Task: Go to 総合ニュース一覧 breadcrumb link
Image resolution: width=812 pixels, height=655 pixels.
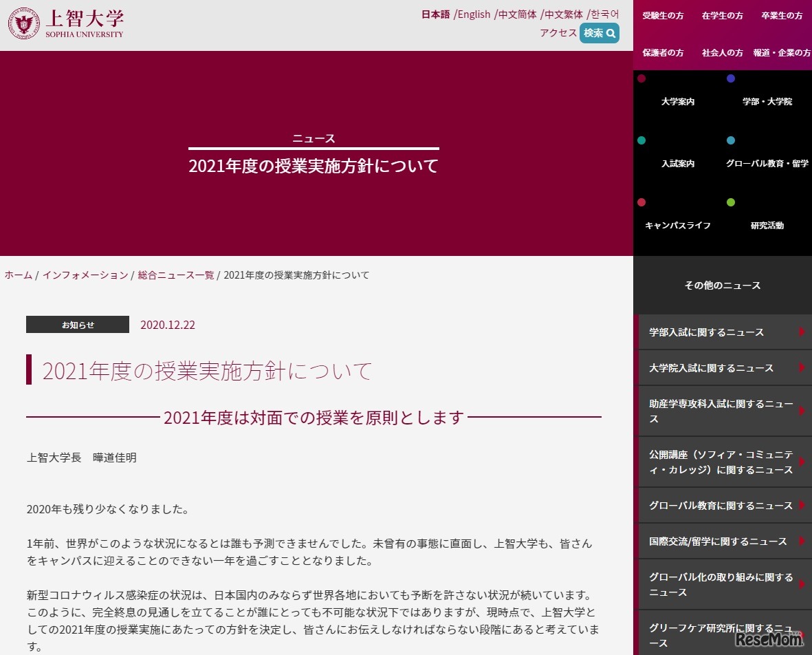Action: tap(176, 275)
